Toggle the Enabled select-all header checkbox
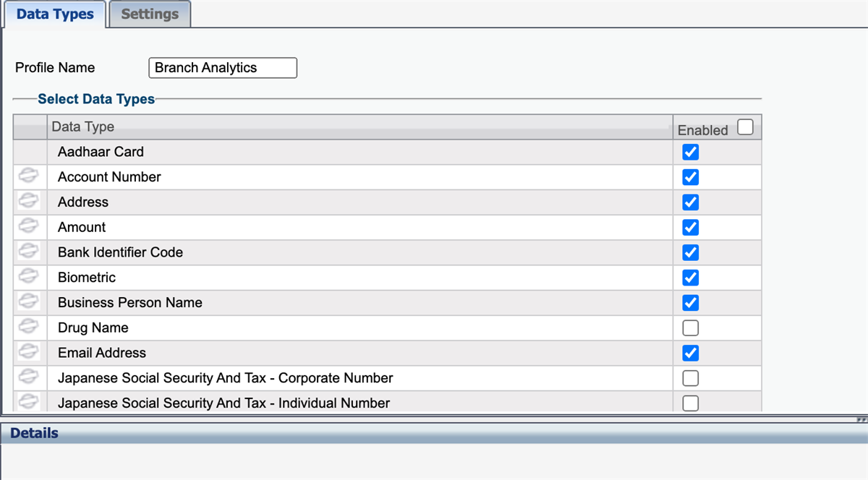The image size is (868, 480). click(745, 128)
